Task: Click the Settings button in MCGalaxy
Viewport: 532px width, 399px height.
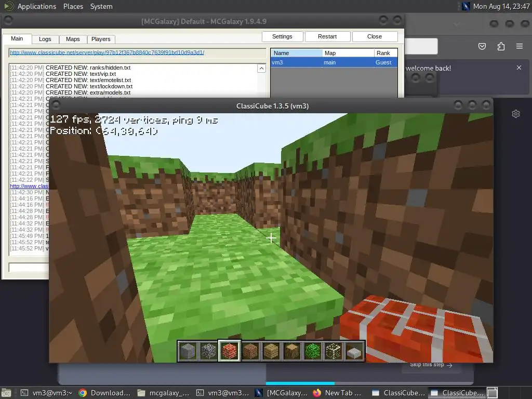Action: 282,36
